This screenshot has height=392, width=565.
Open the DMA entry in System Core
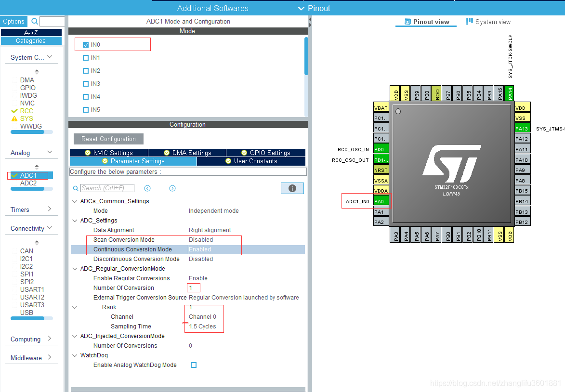(x=27, y=80)
